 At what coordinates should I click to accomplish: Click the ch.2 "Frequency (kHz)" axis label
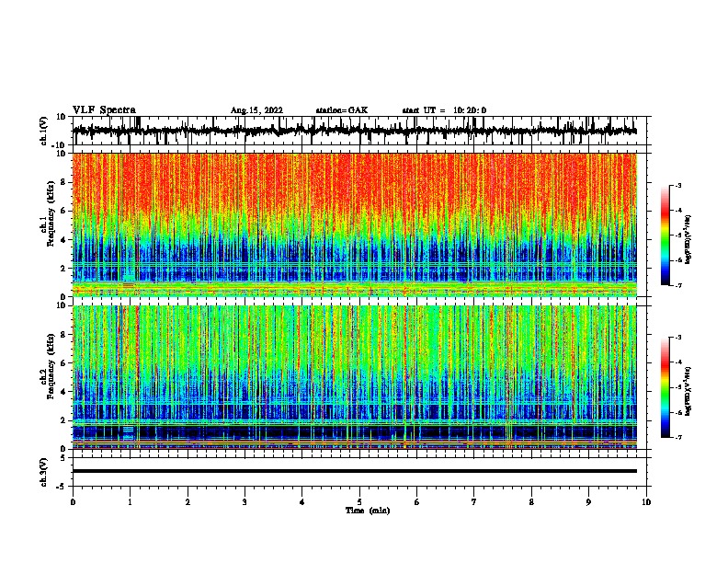(x=51, y=366)
